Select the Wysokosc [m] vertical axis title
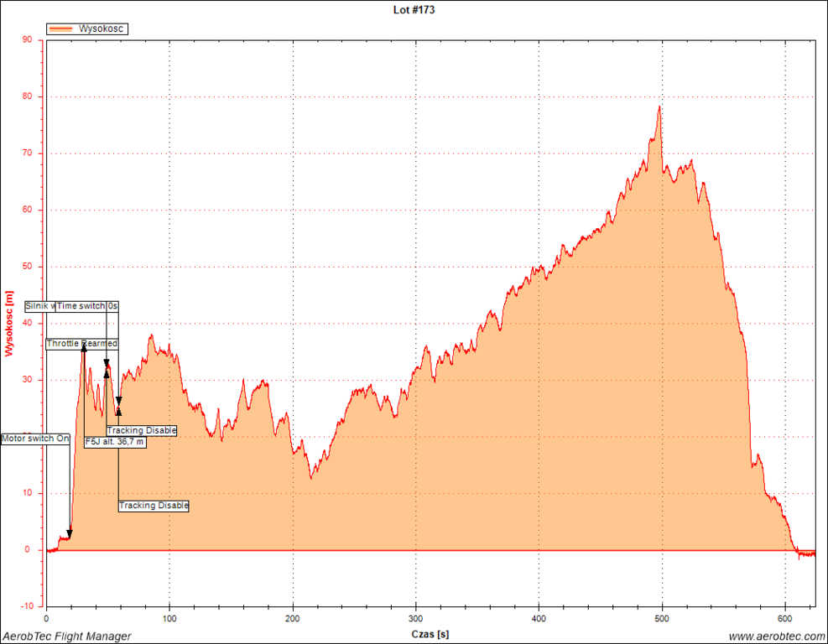 pos(9,323)
